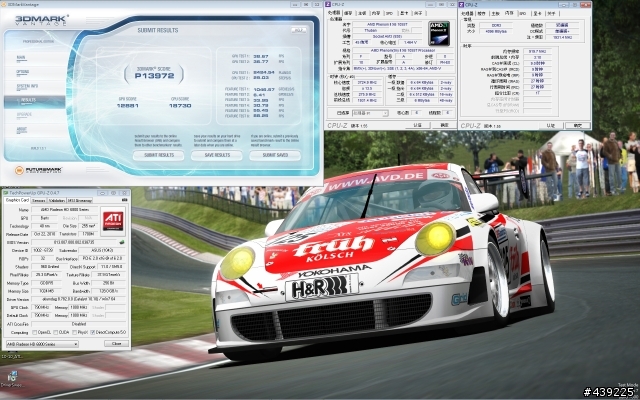Click the CPU score value 18730

pos(180,105)
